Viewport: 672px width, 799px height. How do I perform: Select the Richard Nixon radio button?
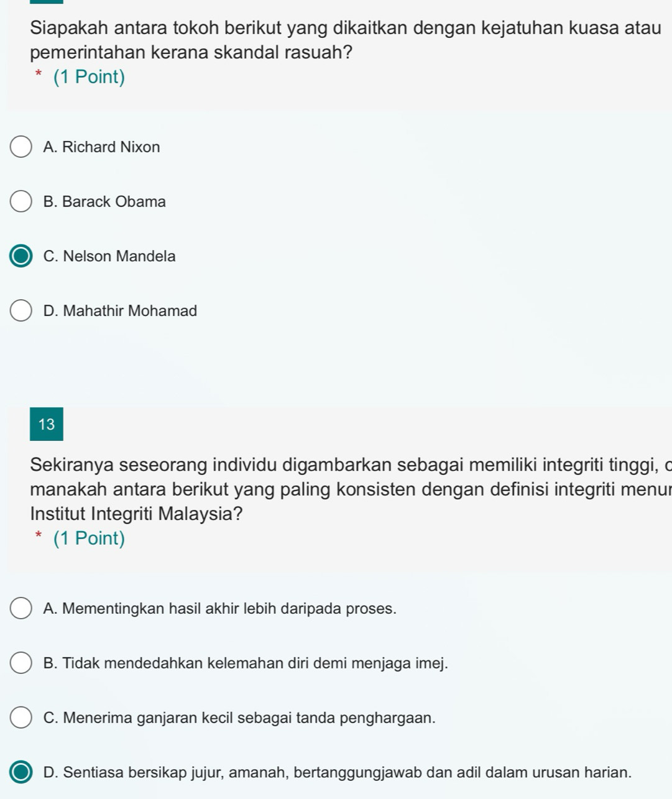coord(21,147)
